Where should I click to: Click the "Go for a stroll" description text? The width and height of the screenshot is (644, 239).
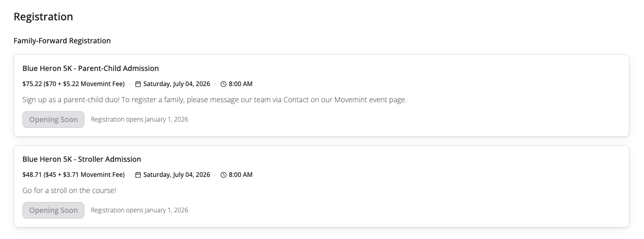[69, 190]
